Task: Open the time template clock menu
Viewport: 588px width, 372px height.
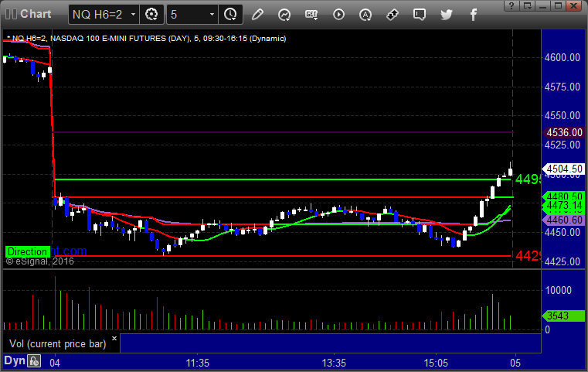Action: [230, 15]
